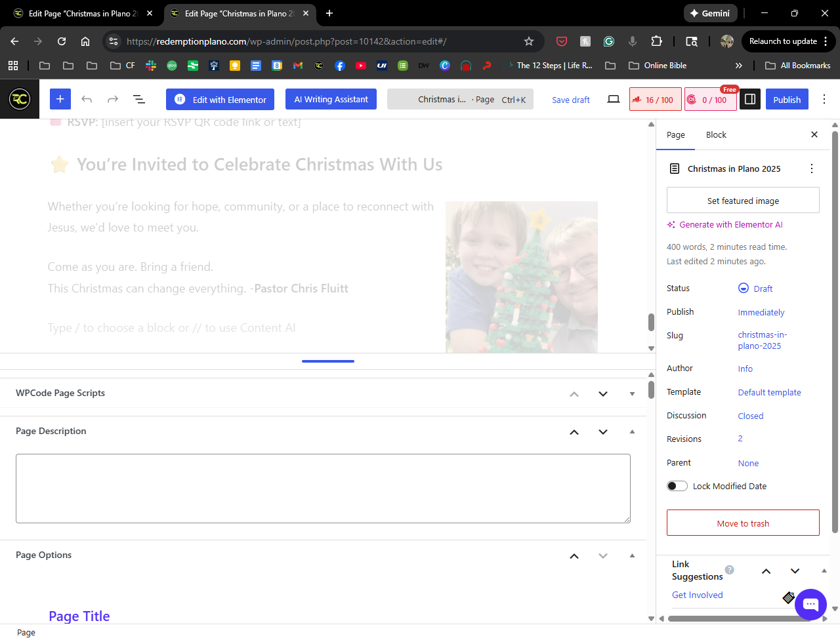The image size is (840, 640).
Task: Collapse the Page Description panel triangle
Action: pyautogui.click(x=632, y=431)
